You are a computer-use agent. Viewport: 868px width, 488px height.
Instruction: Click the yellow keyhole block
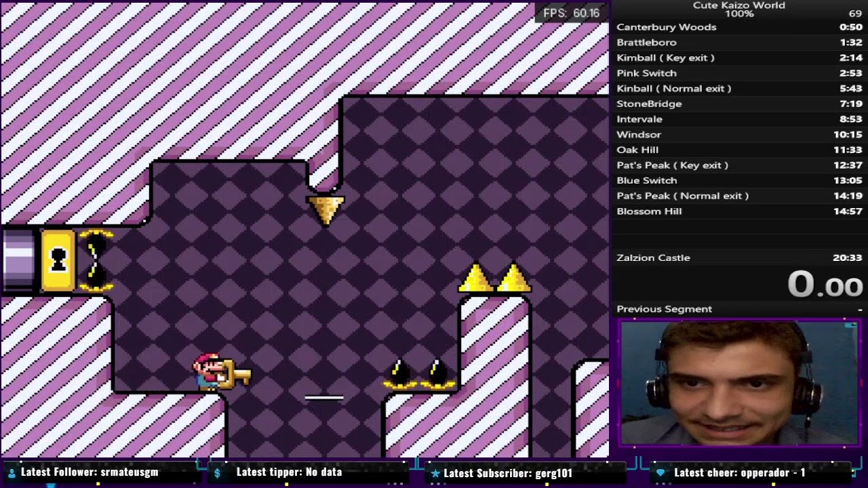click(58, 260)
